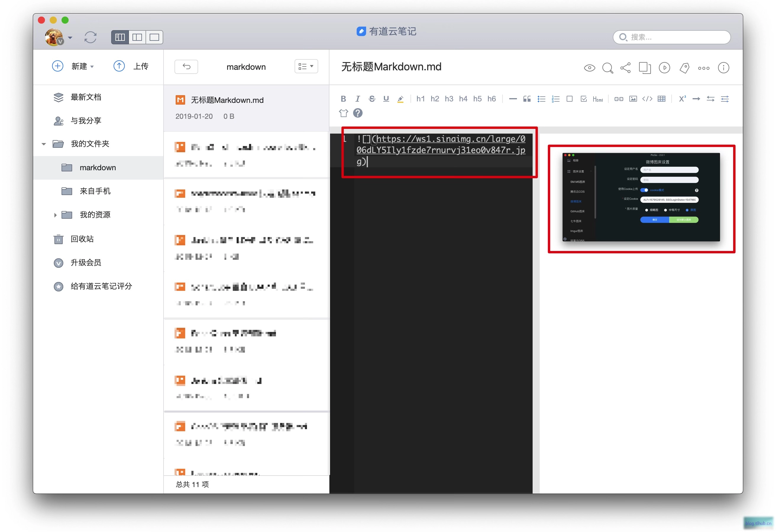Add a tag to the note
Screen dimensions: 776x532
tap(685, 68)
